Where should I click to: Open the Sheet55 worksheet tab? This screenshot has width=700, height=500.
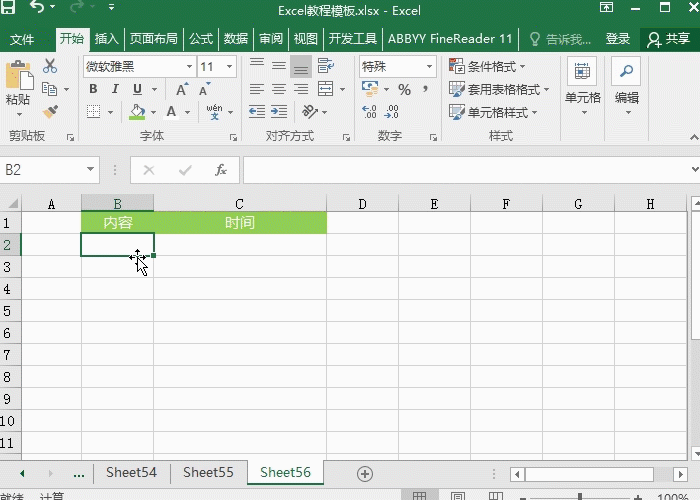(208, 473)
